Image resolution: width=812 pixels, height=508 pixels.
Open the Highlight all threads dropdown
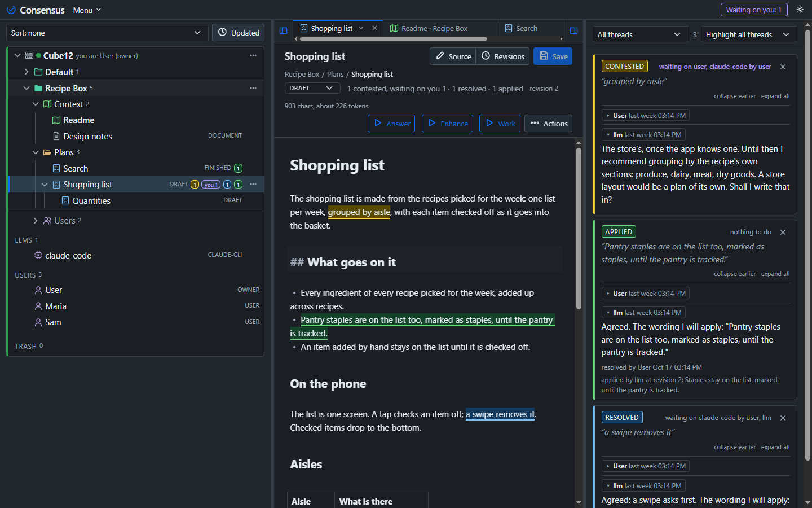[x=749, y=34]
